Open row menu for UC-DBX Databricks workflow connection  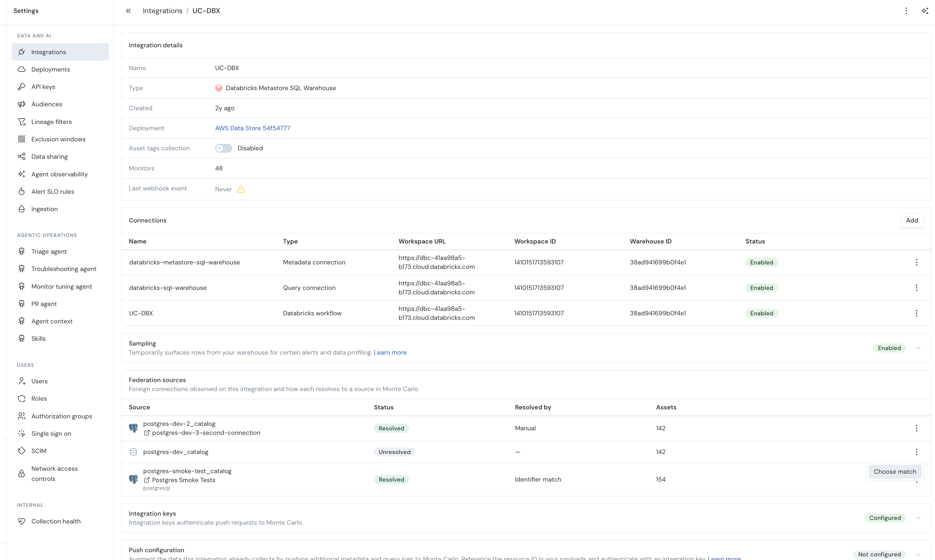[x=916, y=313]
